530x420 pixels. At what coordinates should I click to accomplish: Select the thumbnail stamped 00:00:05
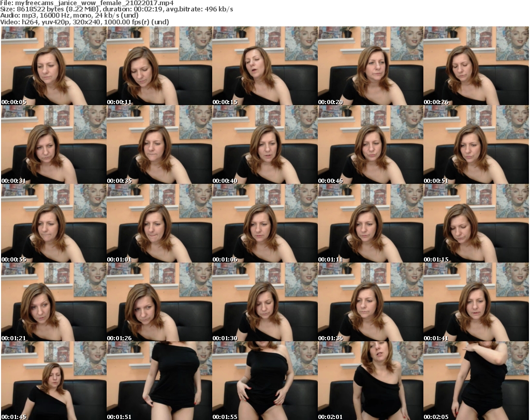tap(54, 66)
